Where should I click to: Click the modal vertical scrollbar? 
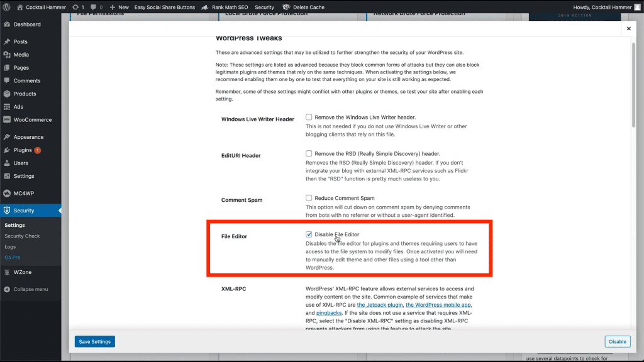click(634, 84)
